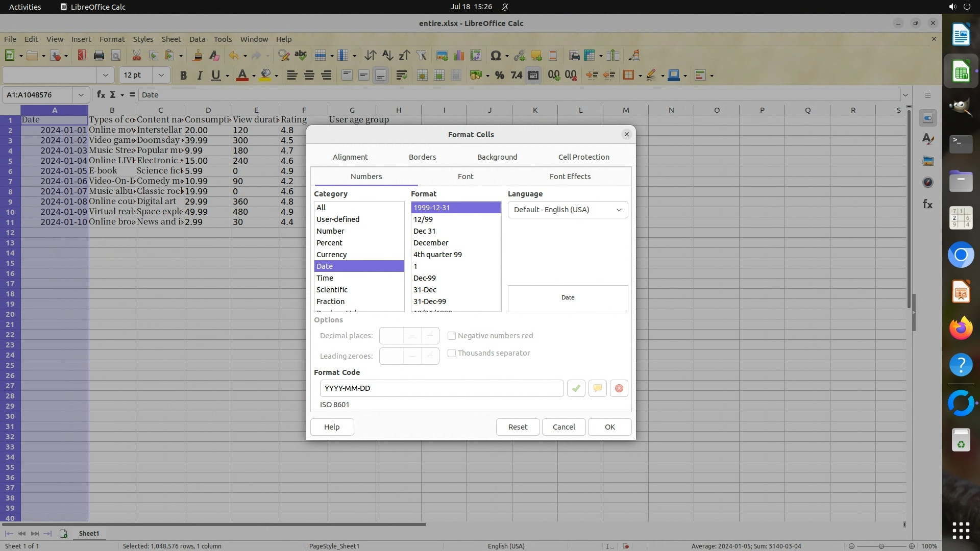This screenshot has height=551, width=980.
Task: Open the Name Box dropdown arrow
Action: point(81,95)
